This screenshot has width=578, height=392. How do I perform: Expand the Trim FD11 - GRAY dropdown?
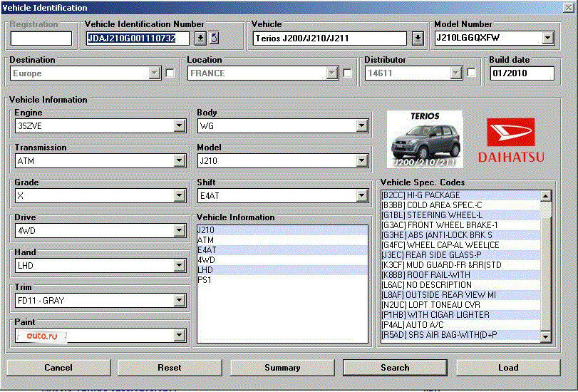pos(179,301)
